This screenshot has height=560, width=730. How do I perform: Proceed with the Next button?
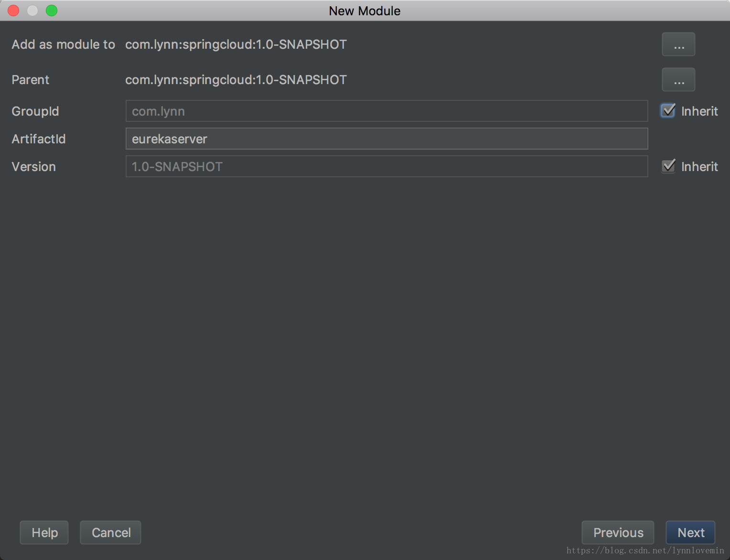(x=691, y=533)
